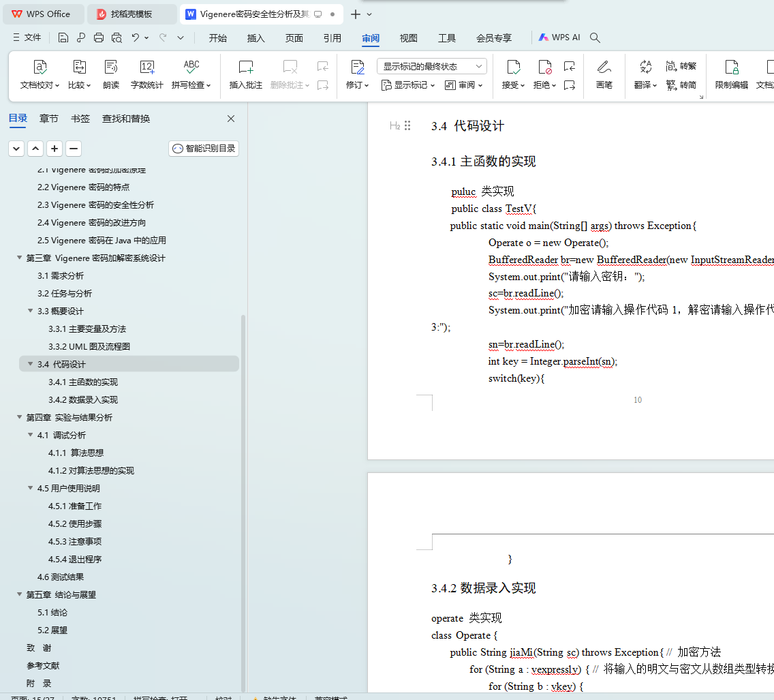
Task: Click 智能识别目录 button
Action: click(x=204, y=149)
